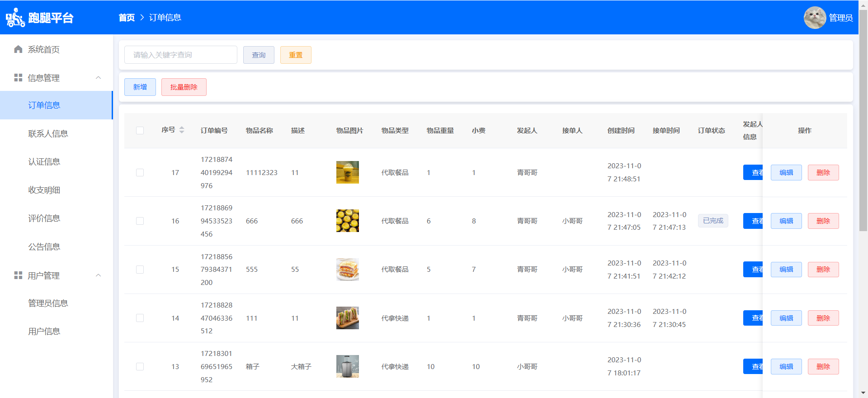Click the scrollbar up arrow
Viewport: 868px width, 398px height.
pyautogui.click(x=863, y=5)
